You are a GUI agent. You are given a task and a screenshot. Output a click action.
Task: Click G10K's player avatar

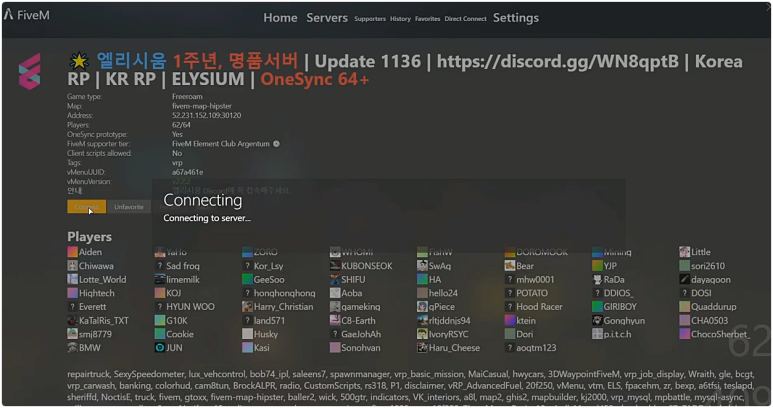point(160,320)
